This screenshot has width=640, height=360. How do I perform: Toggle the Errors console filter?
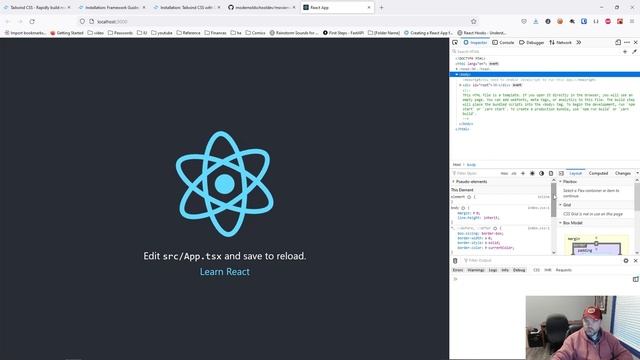[x=458, y=270]
